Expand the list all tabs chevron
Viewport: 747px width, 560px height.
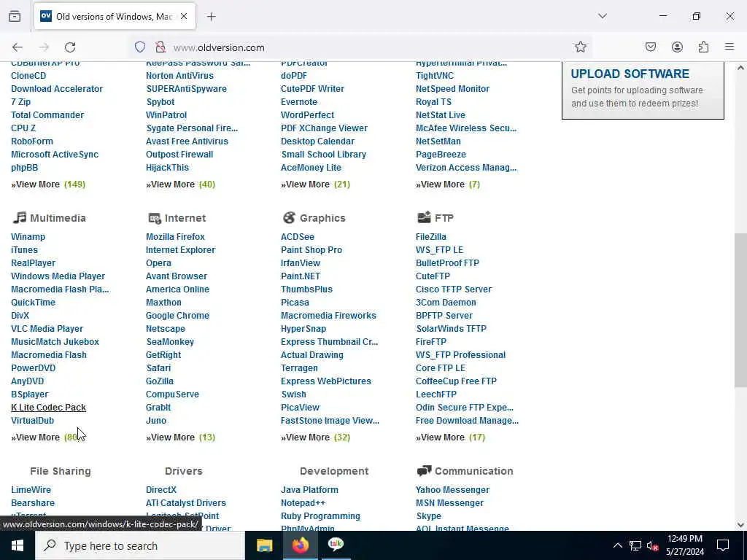(603, 16)
